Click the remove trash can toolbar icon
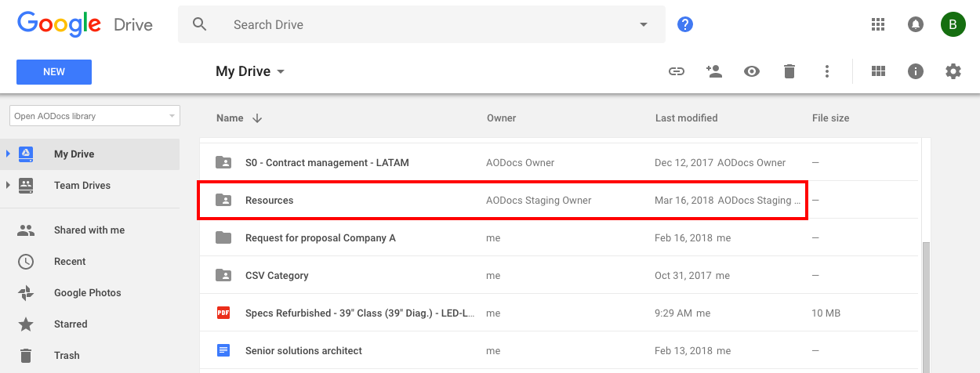 789,71
